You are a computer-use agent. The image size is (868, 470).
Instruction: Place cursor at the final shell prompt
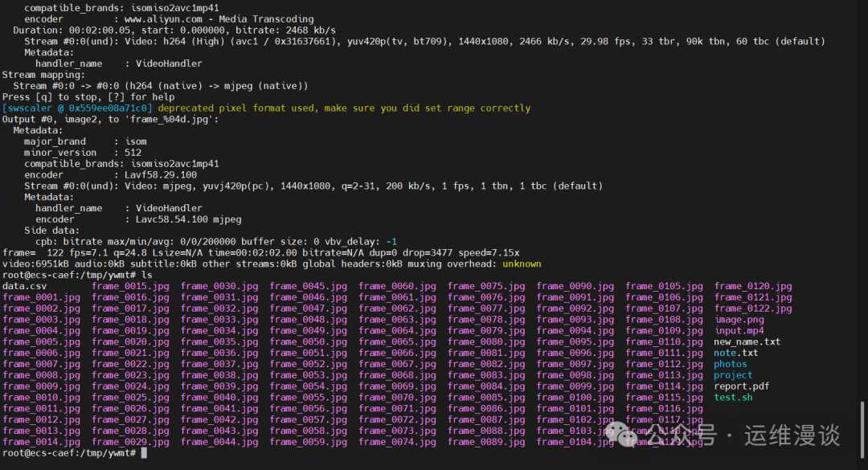tap(144, 453)
